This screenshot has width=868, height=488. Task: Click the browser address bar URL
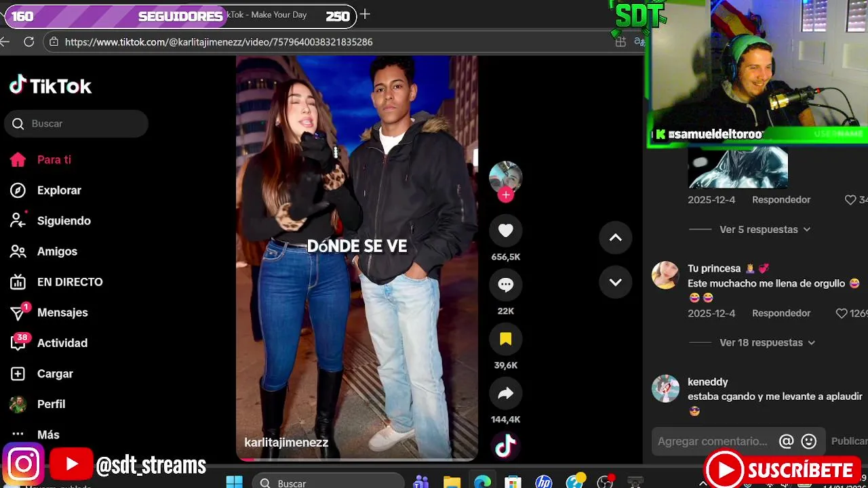point(218,42)
